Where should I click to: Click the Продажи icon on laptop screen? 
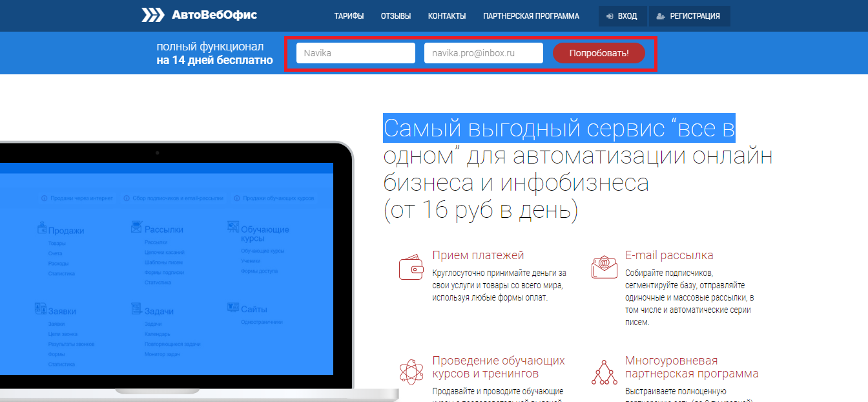pyautogui.click(x=41, y=229)
